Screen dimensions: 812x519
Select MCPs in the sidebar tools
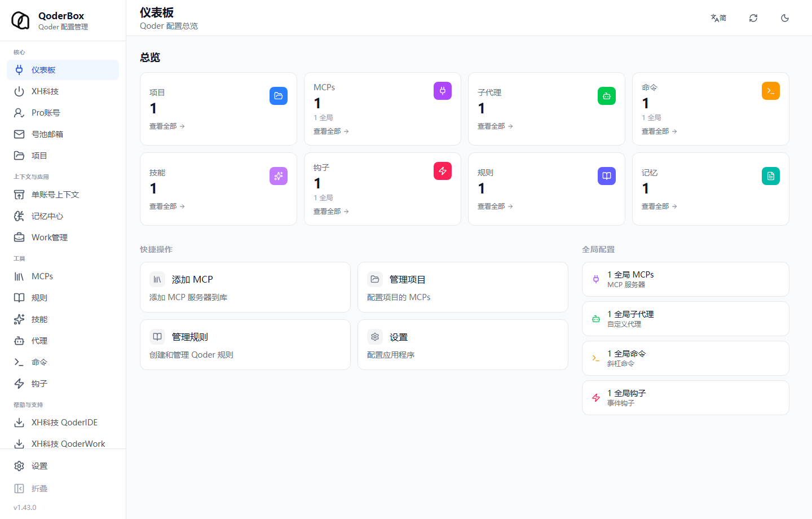(x=63, y=276)
